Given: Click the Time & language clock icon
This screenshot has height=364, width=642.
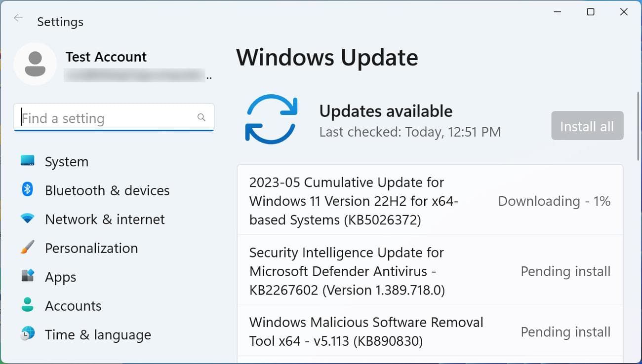Looking at the screenshot, I should (28, 334).
